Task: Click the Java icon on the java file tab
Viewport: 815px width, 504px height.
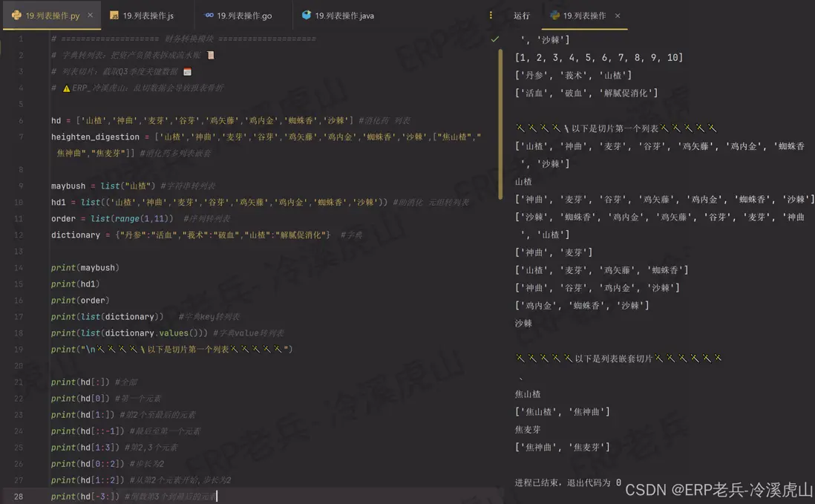Action: 306,13
